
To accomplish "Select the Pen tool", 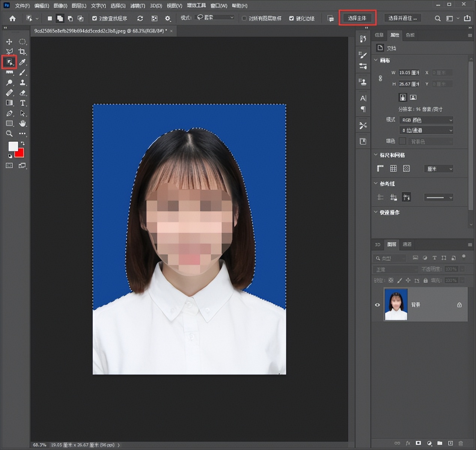I will click(x=9, y=113).
